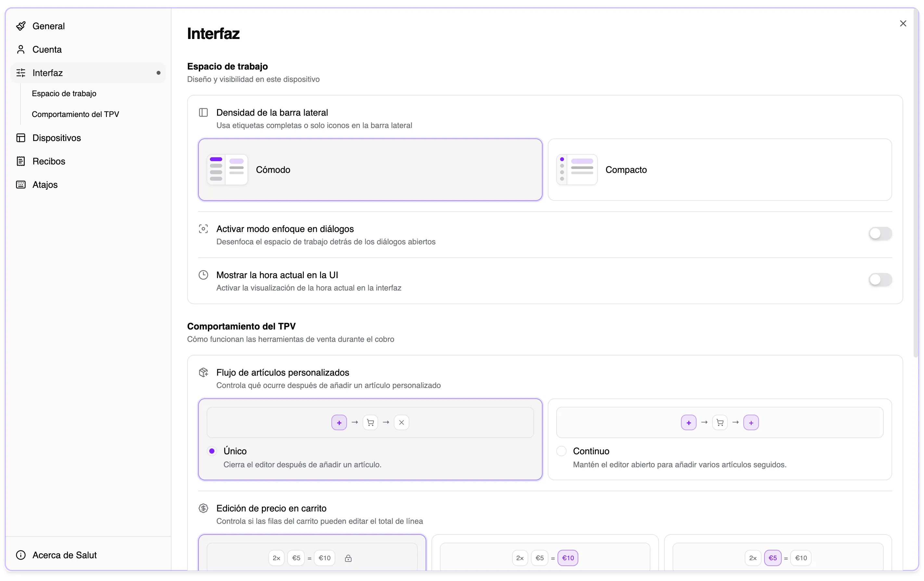Click the Recibos receipt icon
This screenshot has width=924, height=581.
click(21, 161)
